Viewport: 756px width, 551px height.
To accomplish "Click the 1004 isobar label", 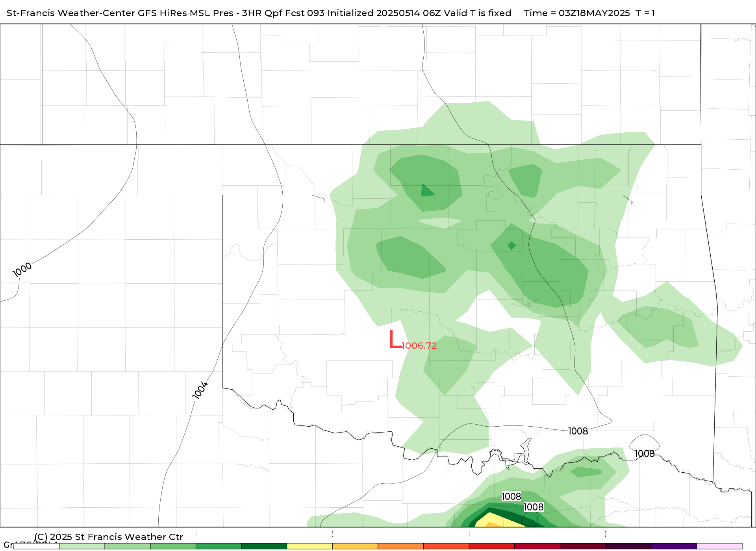I will (x=200, y=390).
